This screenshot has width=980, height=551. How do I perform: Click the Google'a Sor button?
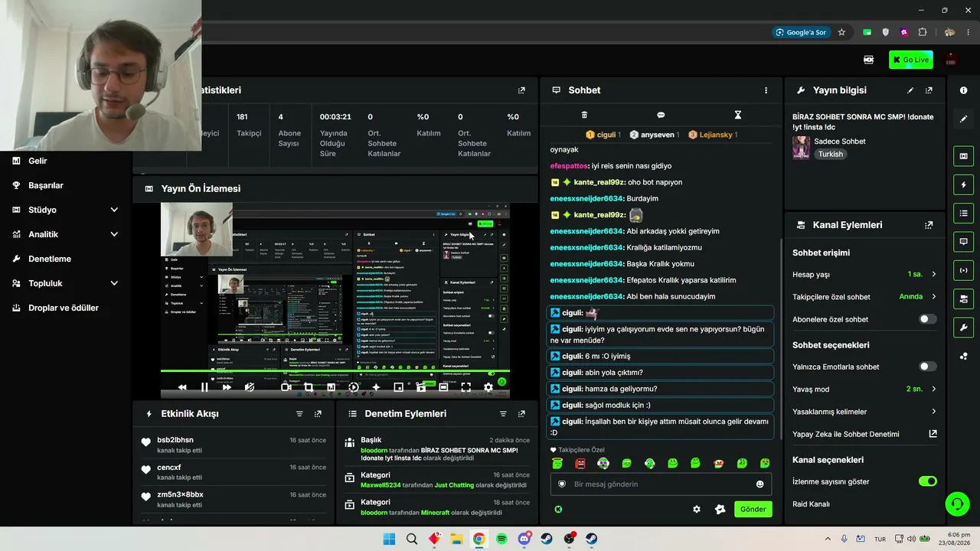coord(801,32)
